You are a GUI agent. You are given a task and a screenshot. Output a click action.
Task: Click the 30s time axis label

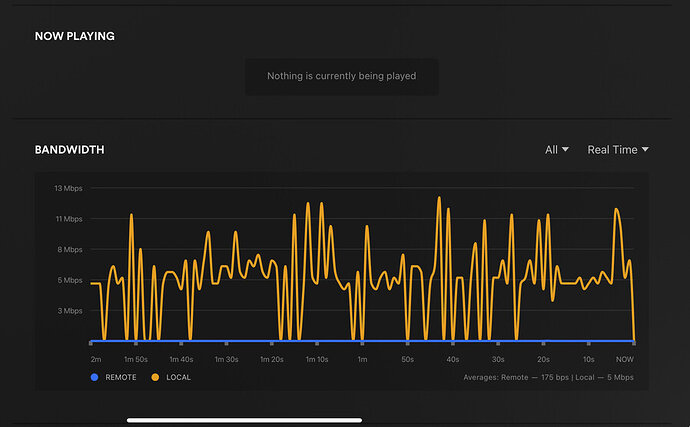(x=498, y=359)
